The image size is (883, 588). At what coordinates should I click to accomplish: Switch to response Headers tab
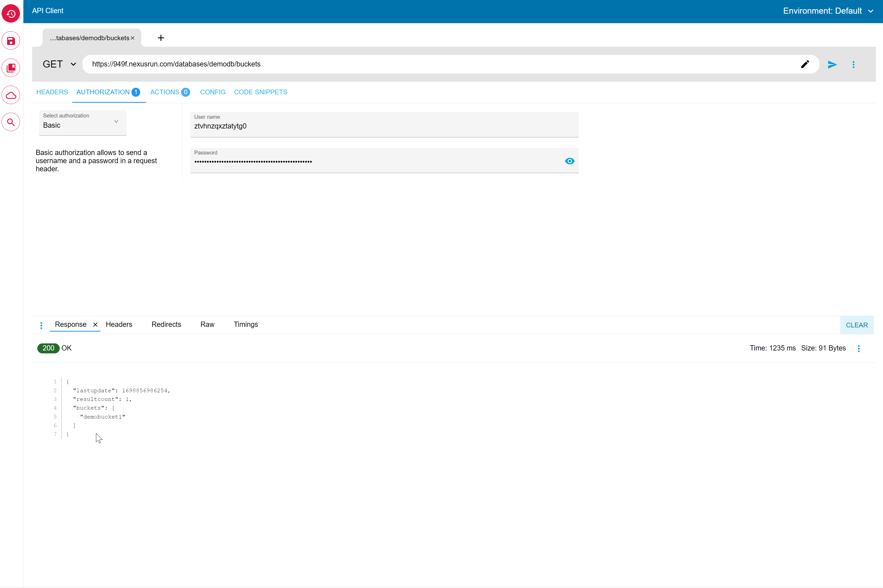pyautogui.click(x=119, y=324)
